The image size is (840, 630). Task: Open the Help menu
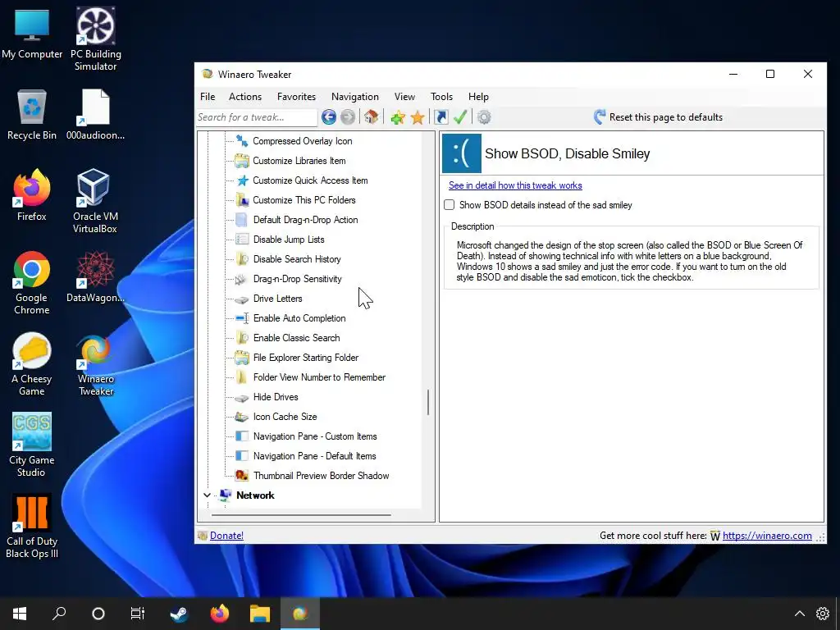(x=478, y=97)
